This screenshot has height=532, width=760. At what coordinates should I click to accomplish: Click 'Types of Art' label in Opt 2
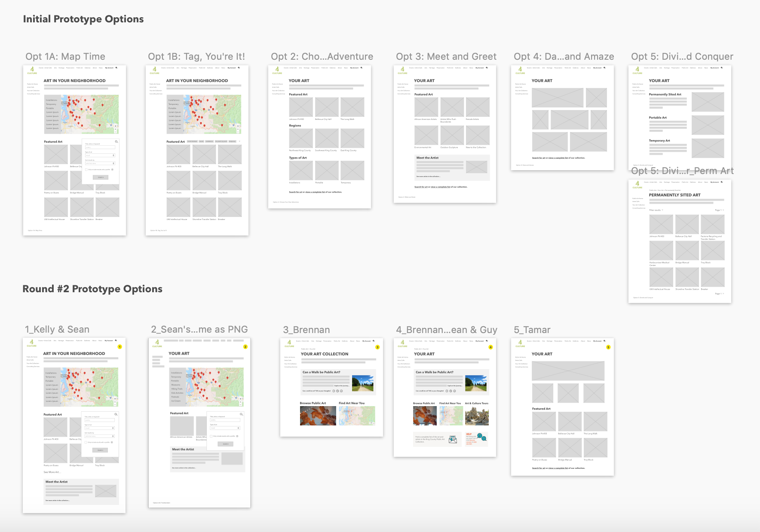click(298, 158)
